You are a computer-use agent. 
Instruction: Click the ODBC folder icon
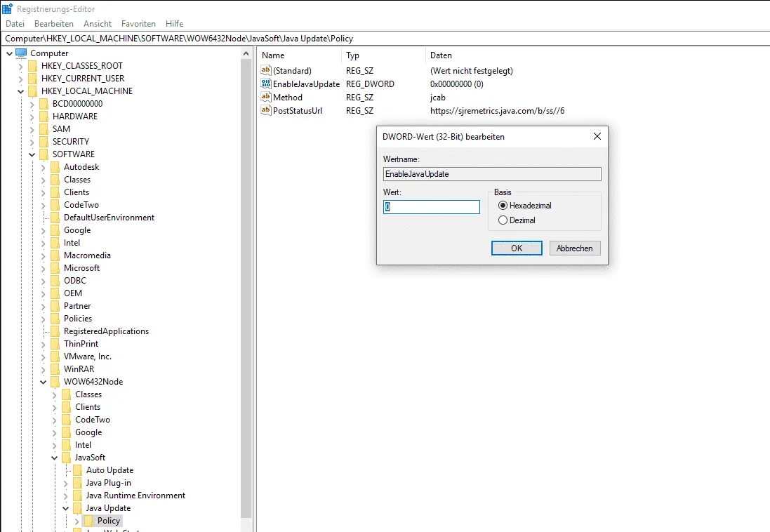pos(55,281)
